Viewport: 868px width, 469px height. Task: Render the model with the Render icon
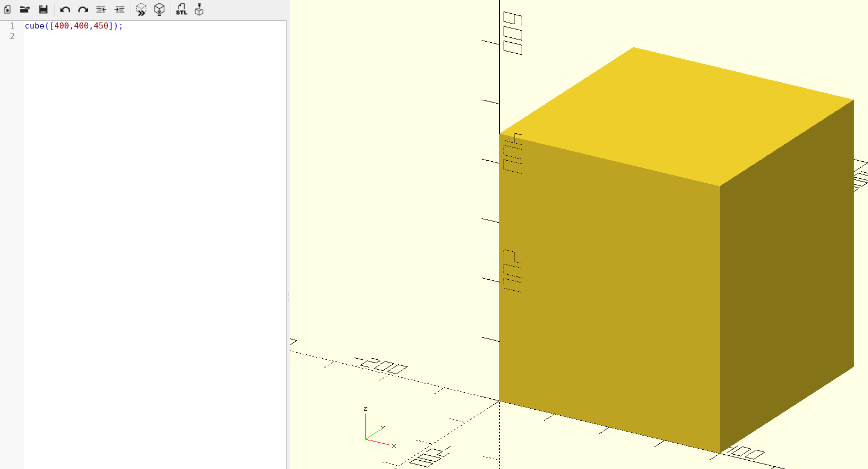159,9
